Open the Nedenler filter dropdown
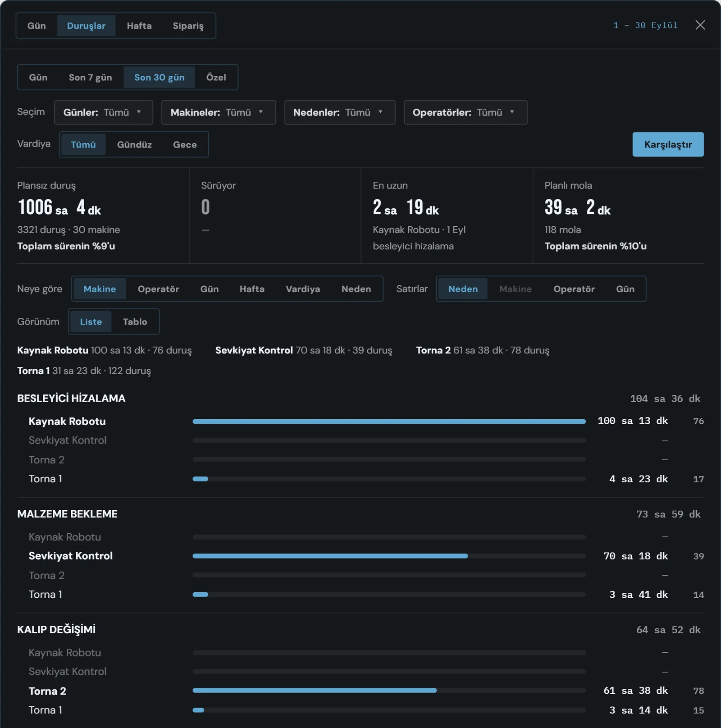Screen dimensions: 721x728 tap(340, 112)
